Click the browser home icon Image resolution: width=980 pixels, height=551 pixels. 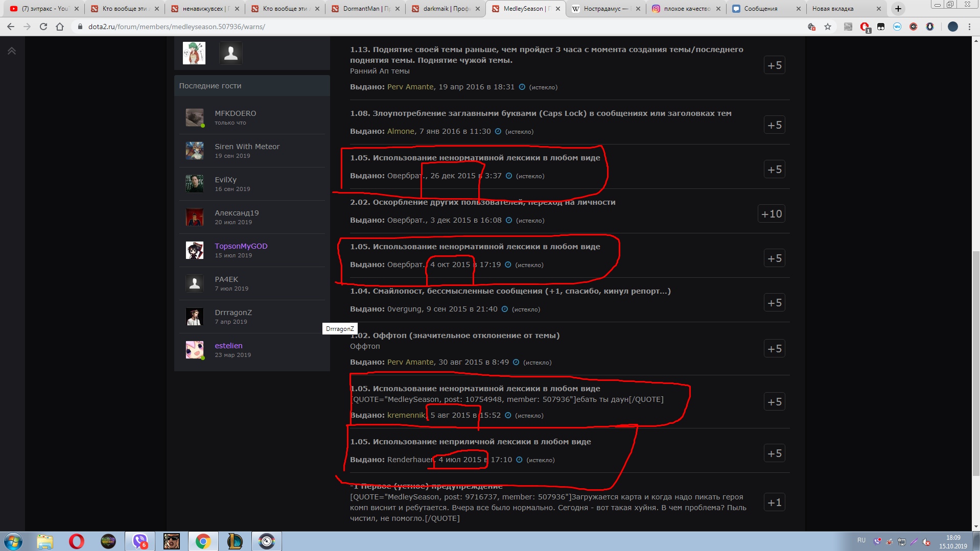60,27
